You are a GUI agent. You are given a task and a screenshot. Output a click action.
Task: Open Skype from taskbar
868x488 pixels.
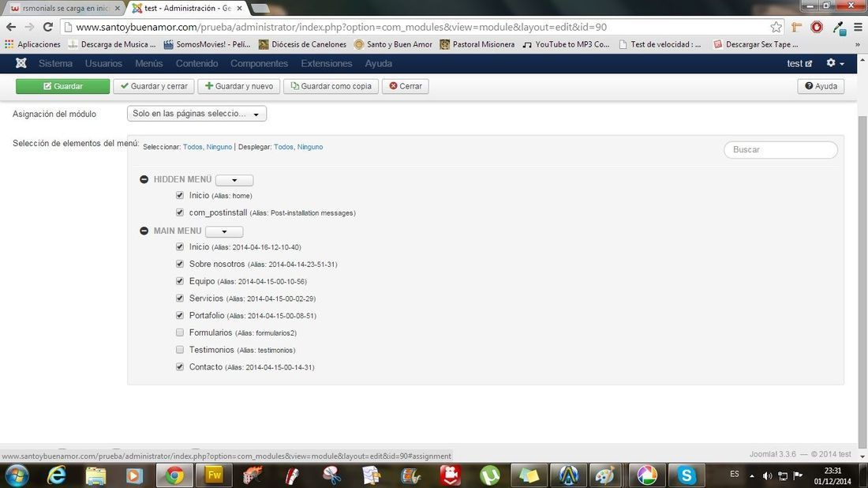pos(686,476)
